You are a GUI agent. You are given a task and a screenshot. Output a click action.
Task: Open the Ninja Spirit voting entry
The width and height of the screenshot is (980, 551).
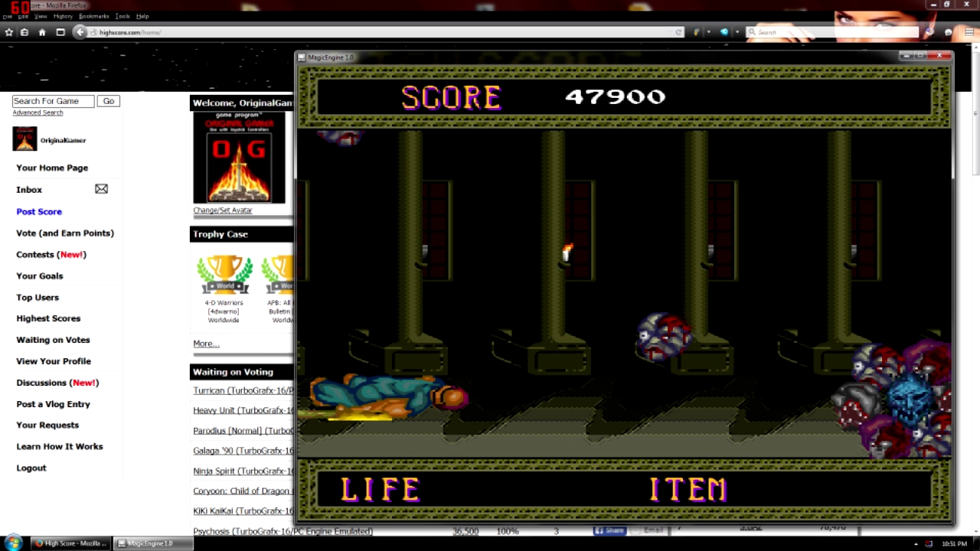(x=243, y=471)
